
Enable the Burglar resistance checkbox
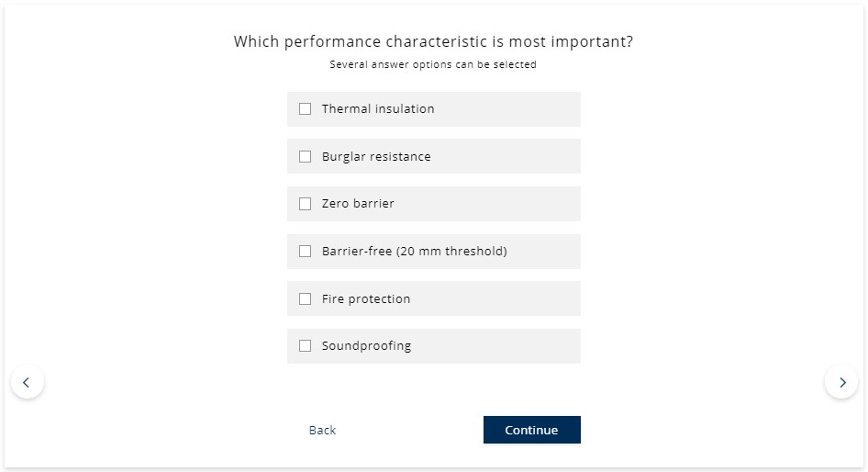(306, 157)
